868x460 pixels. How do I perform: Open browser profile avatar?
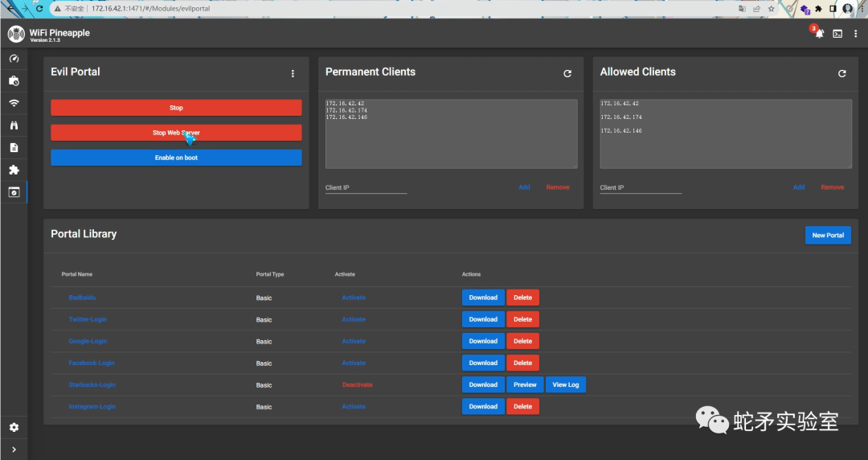848,8
